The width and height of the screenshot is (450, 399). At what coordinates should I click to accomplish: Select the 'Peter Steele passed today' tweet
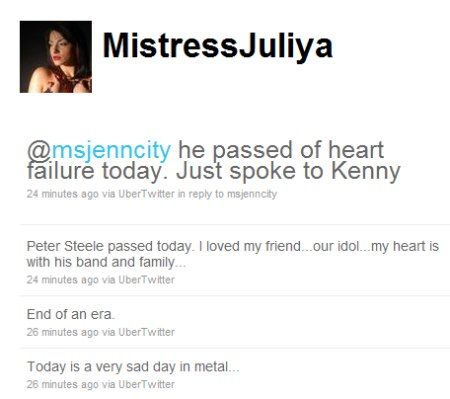click(233, 254)
